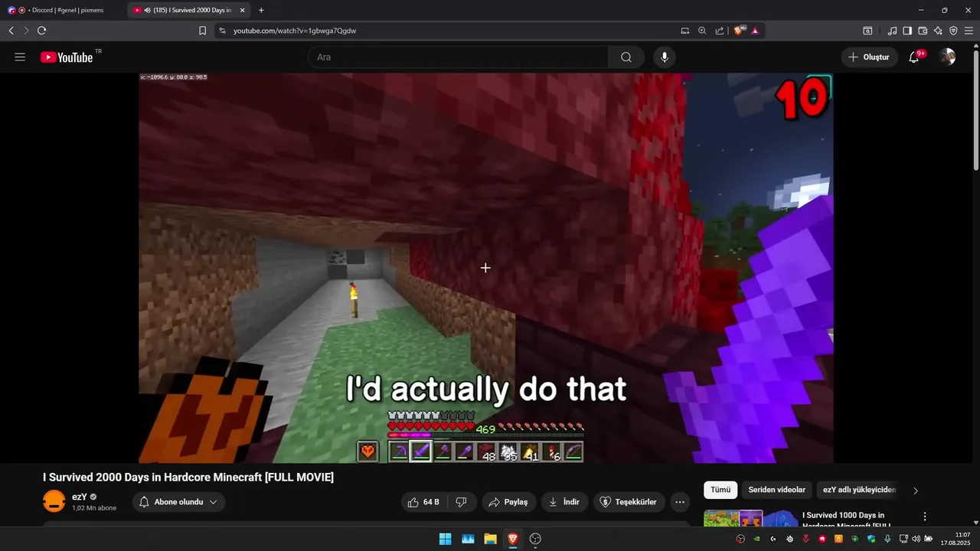Go to the YouTube home logo

pyautogui.click(x=67, y=57)
